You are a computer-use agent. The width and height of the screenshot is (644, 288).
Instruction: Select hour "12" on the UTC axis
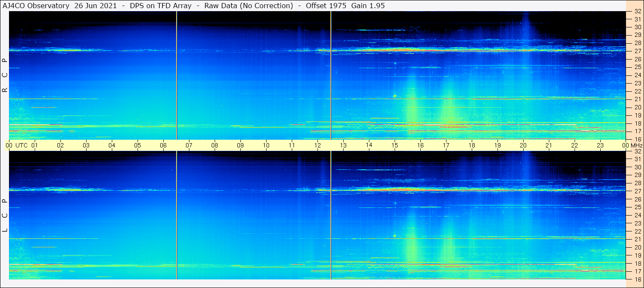coord(318,145)
